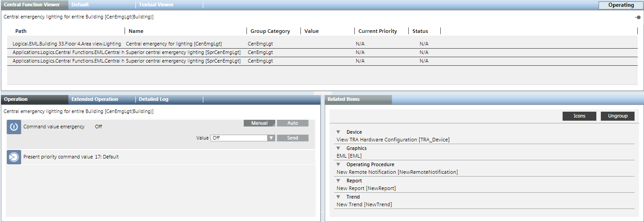Image resolution: width=644 pixels, height=222 pixels.
Task: Open the Extended Operation tab
Action: pos(95,100)
